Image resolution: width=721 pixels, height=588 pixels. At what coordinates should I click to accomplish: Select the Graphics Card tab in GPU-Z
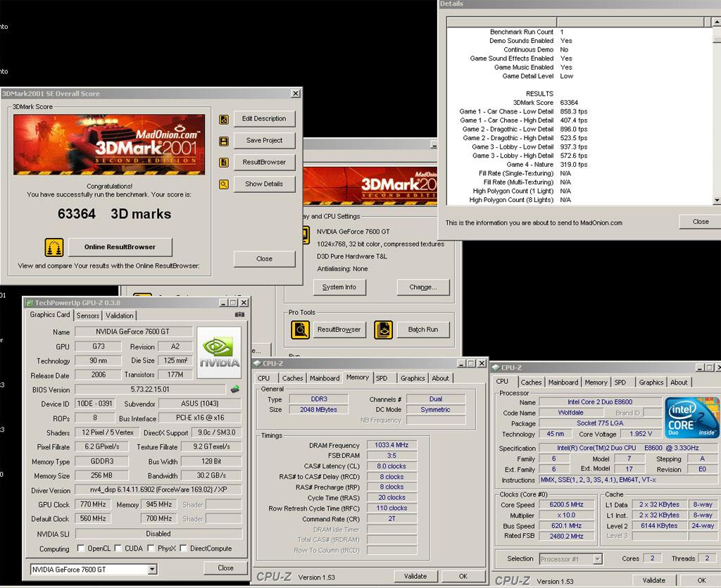[x=50, y=315]
